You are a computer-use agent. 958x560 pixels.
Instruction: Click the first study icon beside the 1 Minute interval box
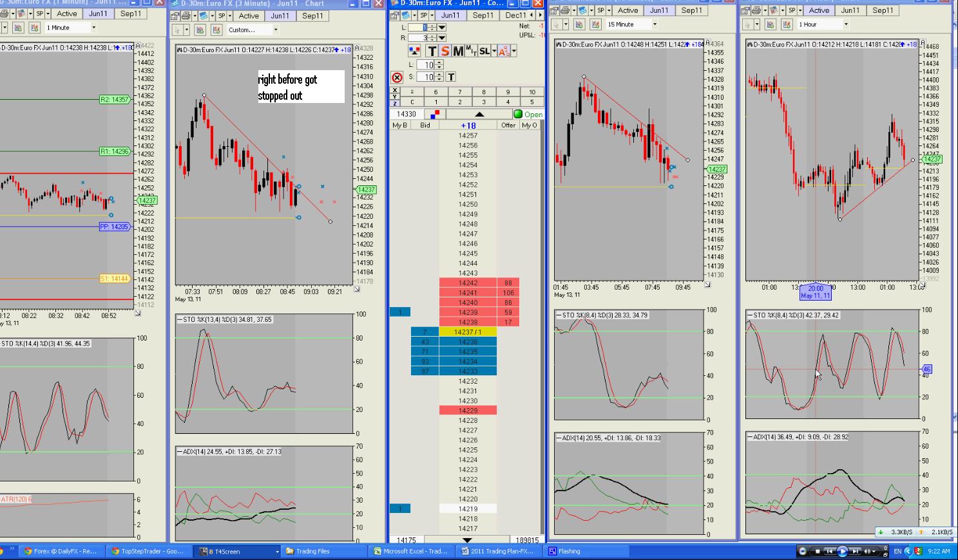[x=18, y=28]
